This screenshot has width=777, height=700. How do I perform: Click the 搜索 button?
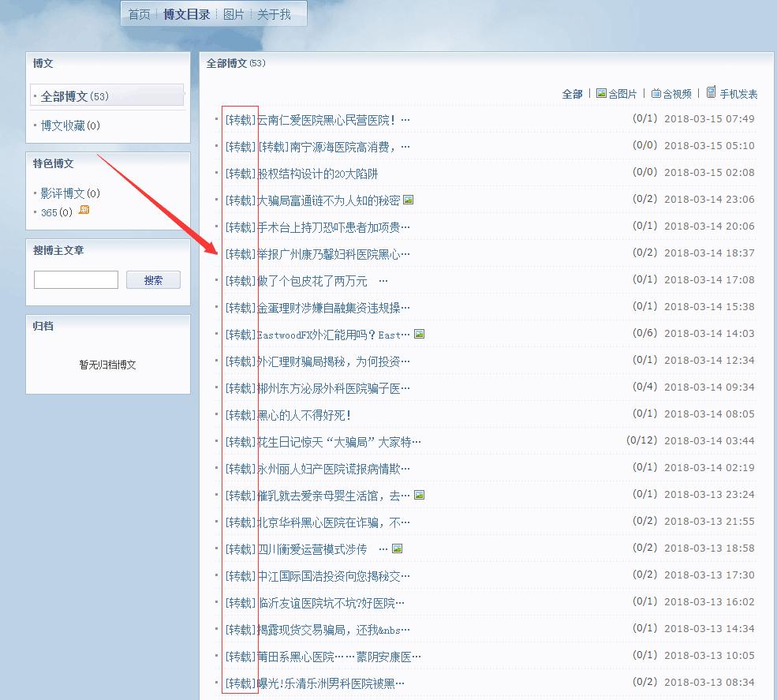click(x=153, y=279)
